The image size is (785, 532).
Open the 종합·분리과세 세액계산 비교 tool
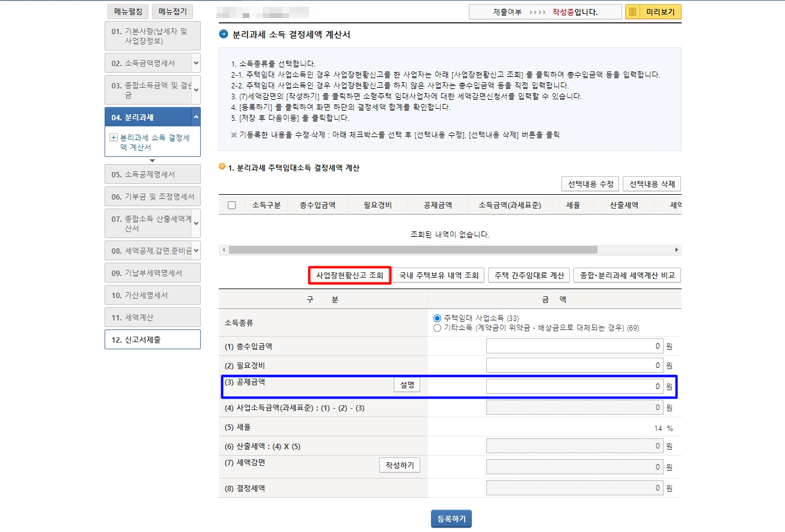[628, 275]
